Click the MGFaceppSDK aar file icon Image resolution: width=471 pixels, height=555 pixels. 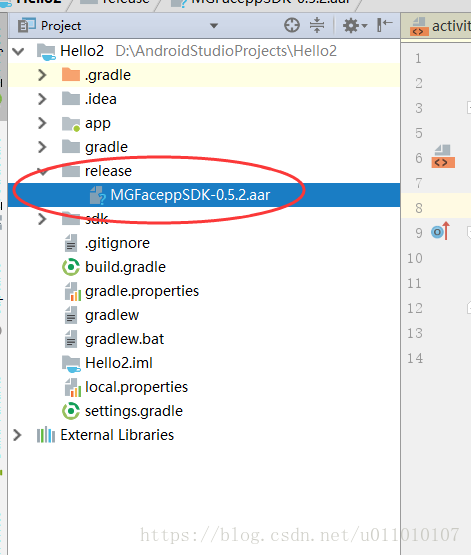(x=97, y=195)
